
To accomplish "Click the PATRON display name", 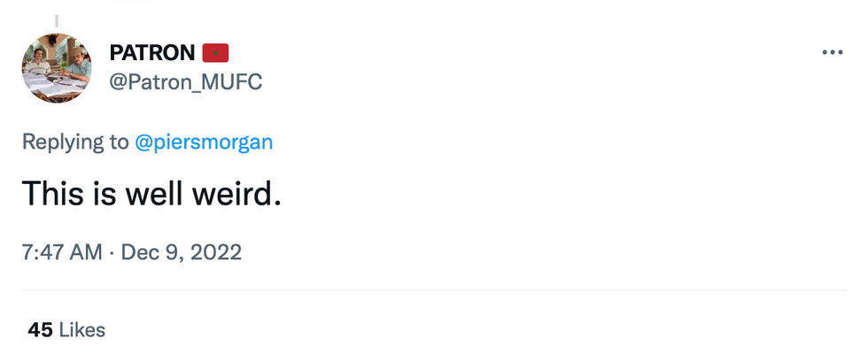I will coord(151,53).
